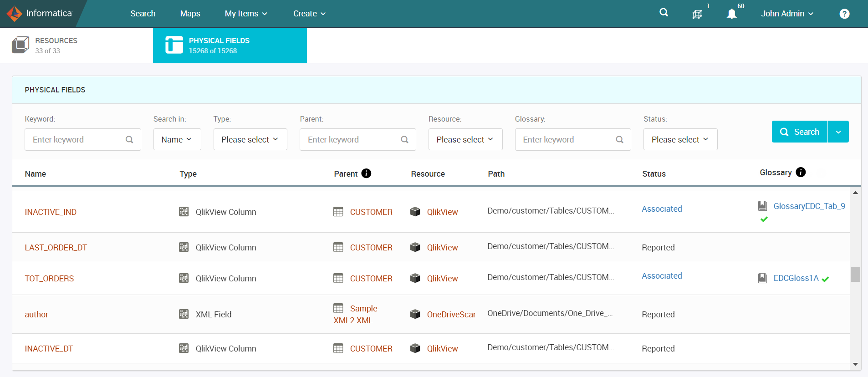Open the Status Please select dropdown

point(680,139)
